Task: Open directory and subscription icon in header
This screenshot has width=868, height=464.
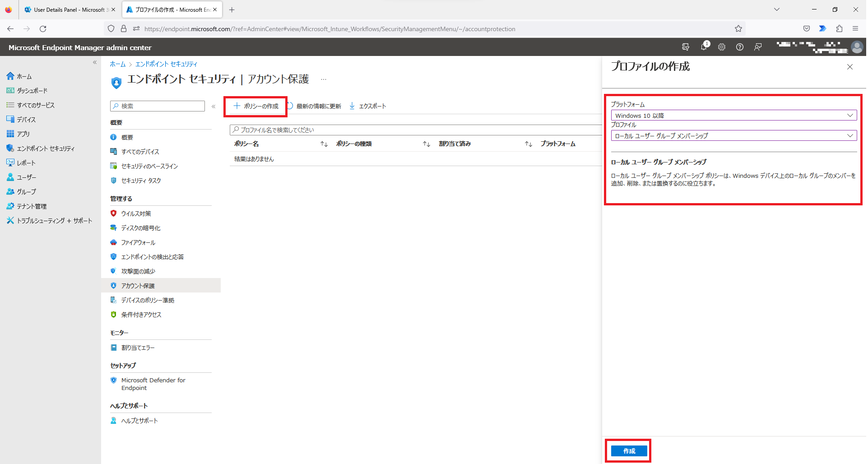Action: click(x=686, y=47)
